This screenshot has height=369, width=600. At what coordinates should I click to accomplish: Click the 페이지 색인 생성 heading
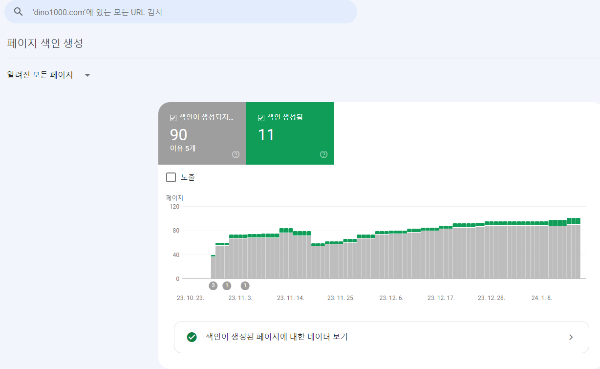[45, 43]
